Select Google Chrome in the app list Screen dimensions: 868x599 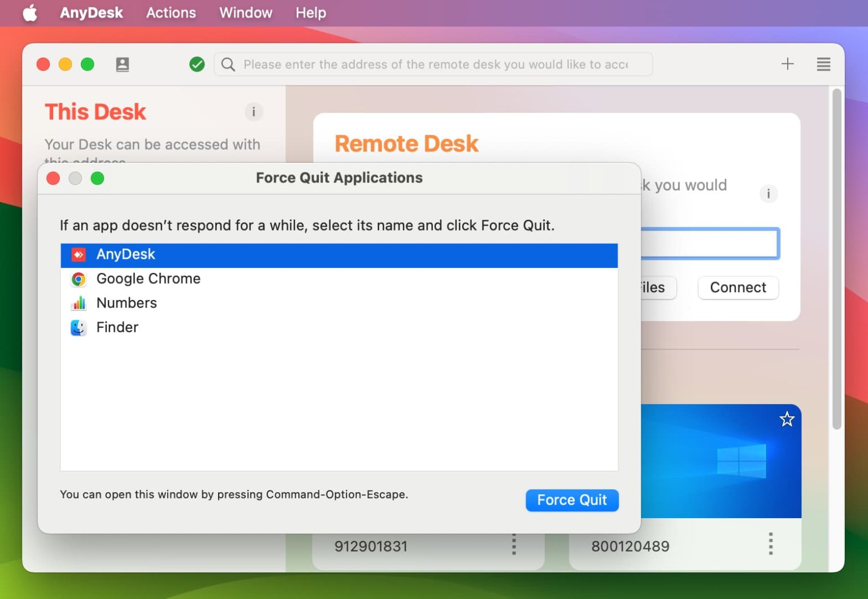148,279
